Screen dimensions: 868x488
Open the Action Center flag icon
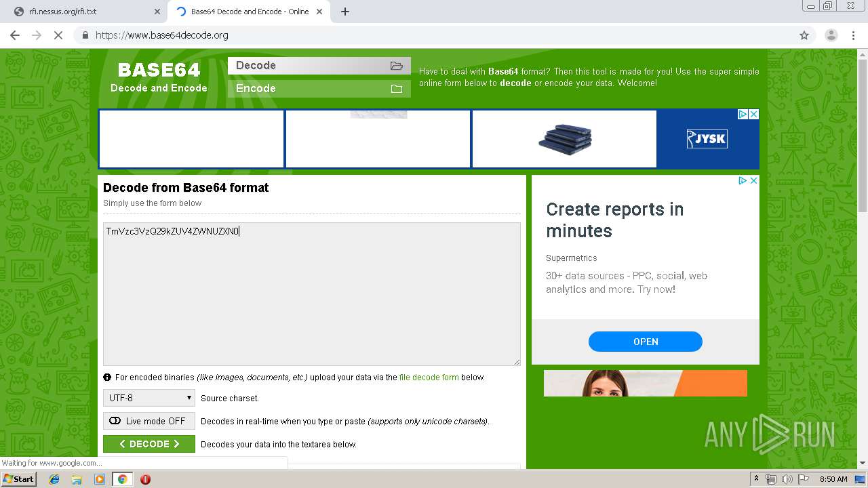point(804,479)
